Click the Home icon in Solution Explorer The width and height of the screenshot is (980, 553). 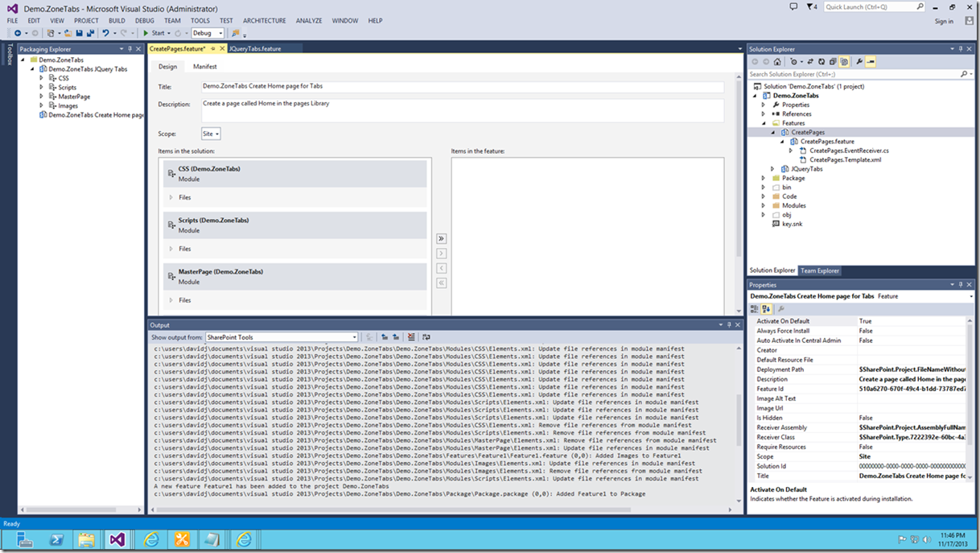tap(777, 61)
